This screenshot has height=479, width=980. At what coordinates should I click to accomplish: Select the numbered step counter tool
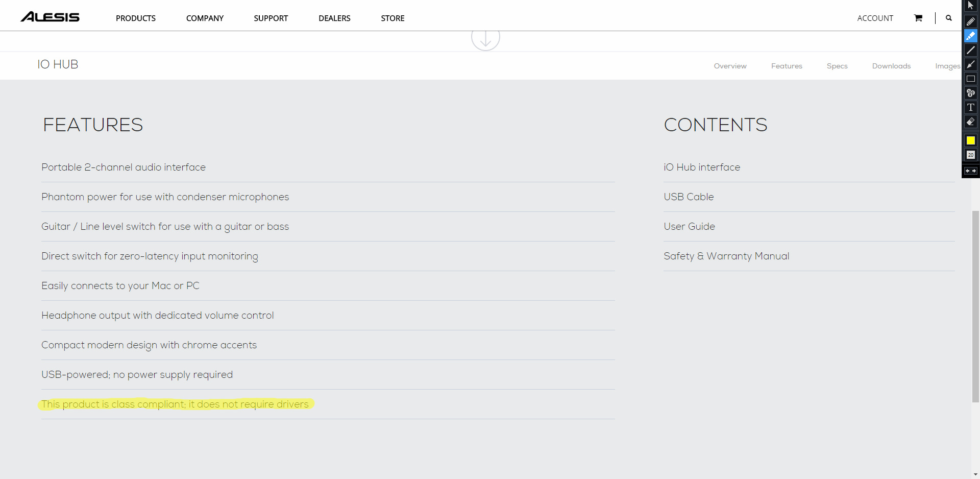click(971, 93)
